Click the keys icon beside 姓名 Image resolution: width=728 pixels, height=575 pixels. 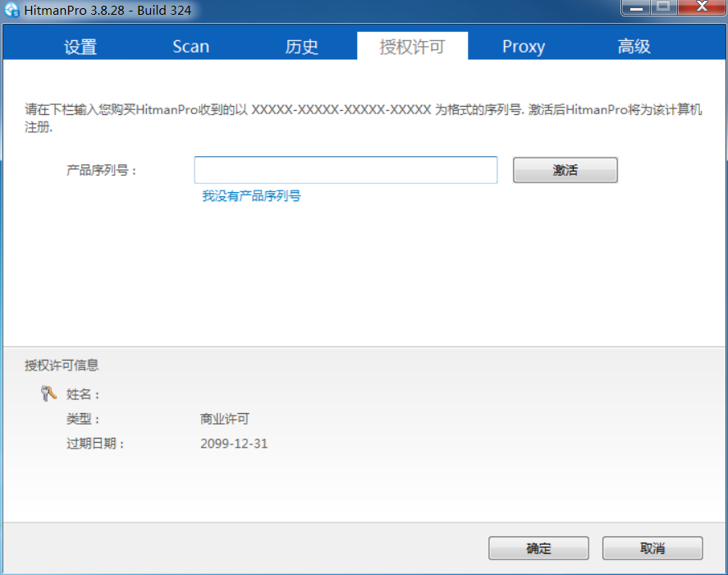pos(48,393)
